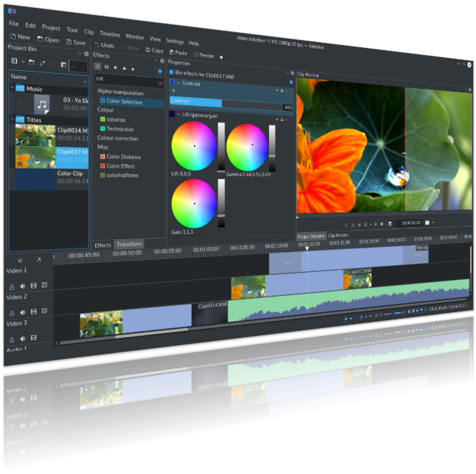The height and width of the screenshot is (474, 476).
Task: Click the view mode icon in Project Bin toolbar
Action: [x=63, y=64]
